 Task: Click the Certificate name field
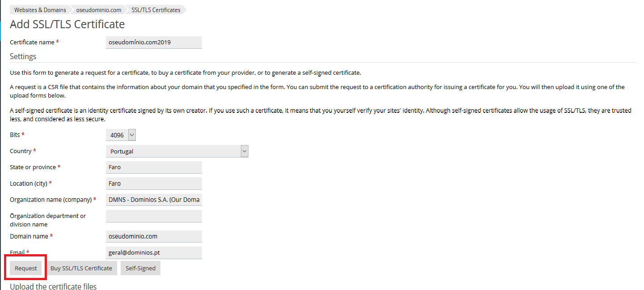pos(154,43)
